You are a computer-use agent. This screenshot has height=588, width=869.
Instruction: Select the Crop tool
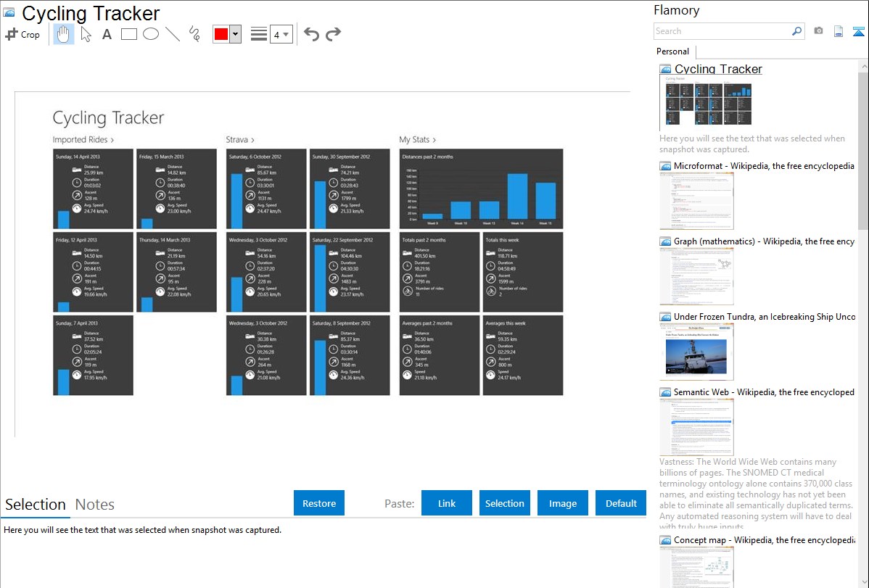(22, 34)
